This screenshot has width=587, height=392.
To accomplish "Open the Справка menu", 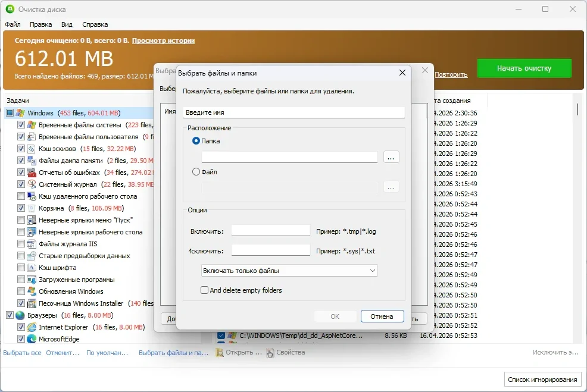I will coord(95,24).
